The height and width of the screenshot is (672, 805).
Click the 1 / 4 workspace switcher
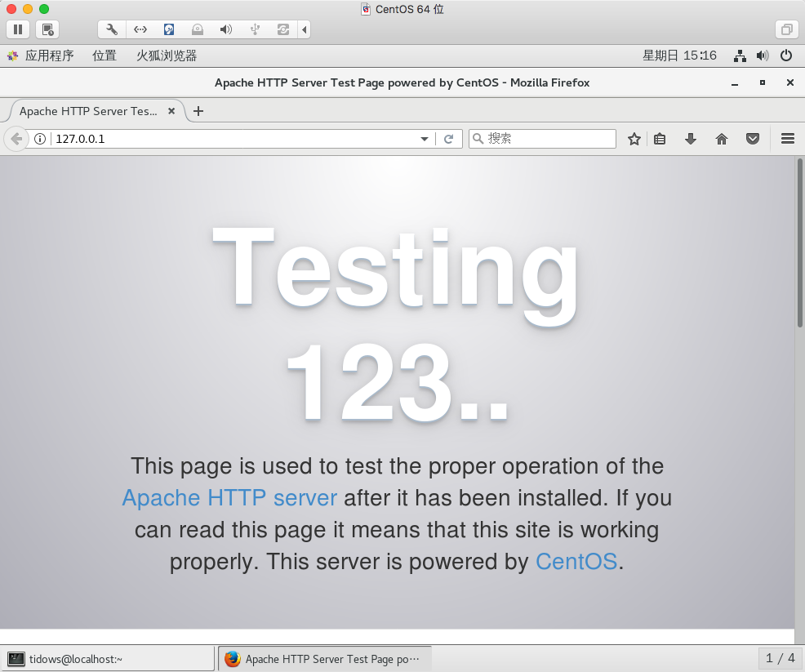point(780,658)
